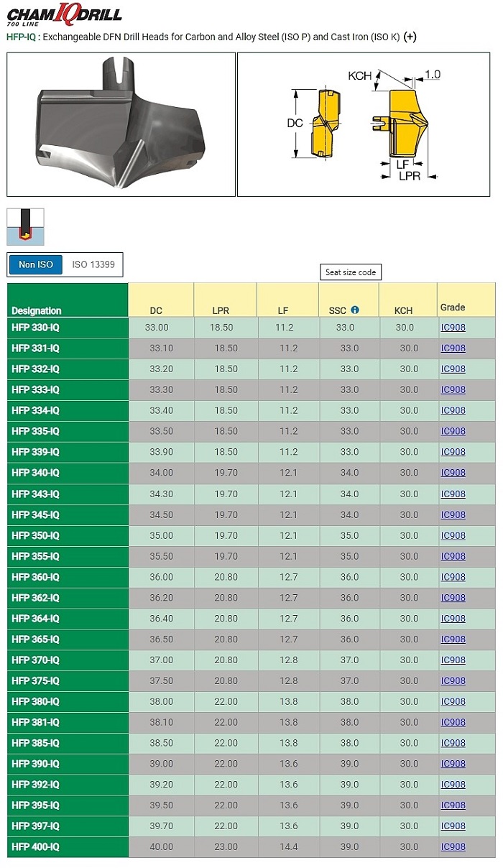Open IC908 grade link for HFP 381-IQ

point(453,722)
